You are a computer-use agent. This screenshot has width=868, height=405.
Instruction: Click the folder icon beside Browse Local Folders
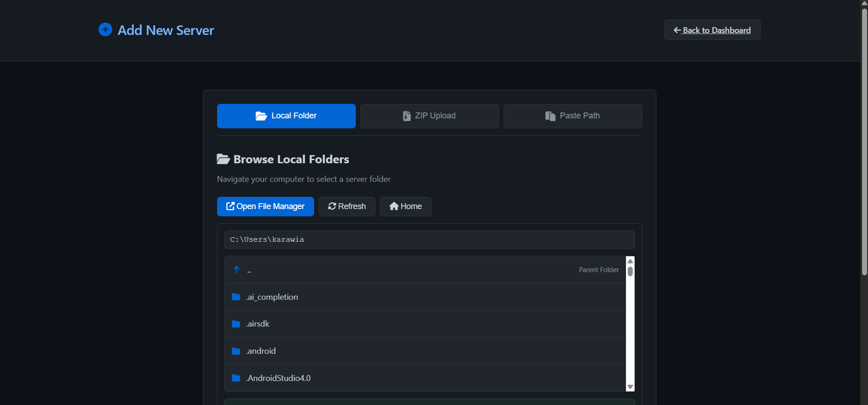[223, 159]
